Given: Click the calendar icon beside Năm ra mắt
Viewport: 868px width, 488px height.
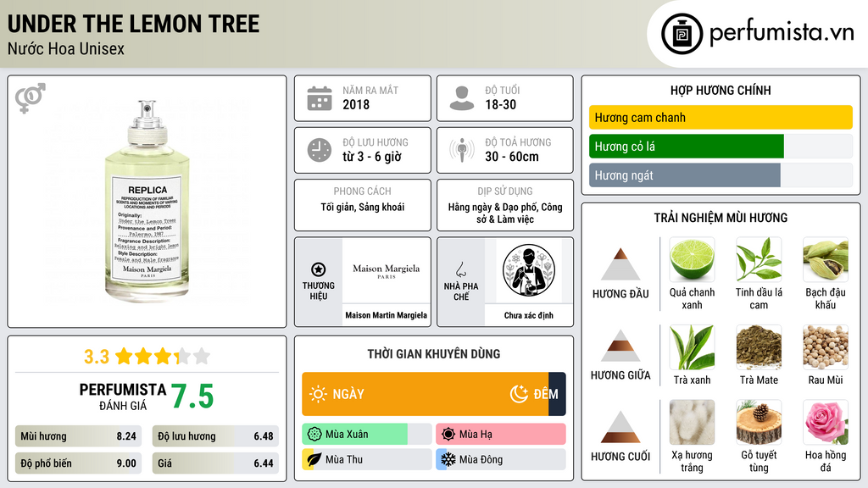Looking at the screenshot, I should tap(320, 98).
